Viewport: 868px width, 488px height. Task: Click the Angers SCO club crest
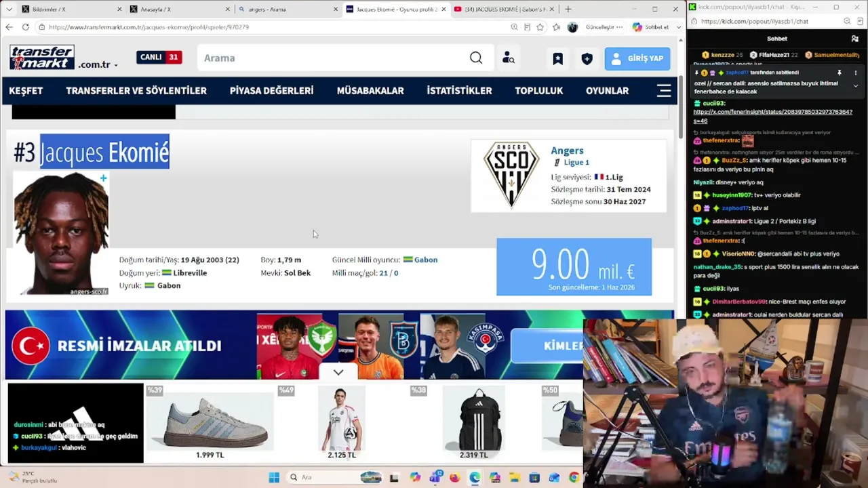[x=511, y=175]
